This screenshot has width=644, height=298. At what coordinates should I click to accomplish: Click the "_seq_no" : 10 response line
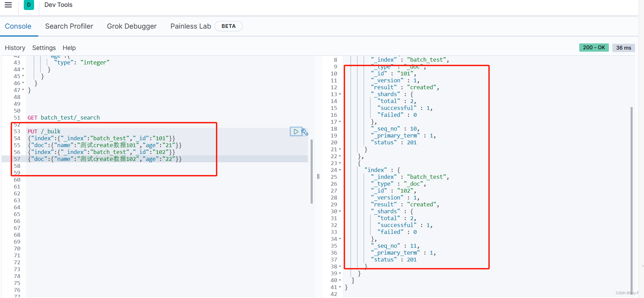tap(395, 129)
